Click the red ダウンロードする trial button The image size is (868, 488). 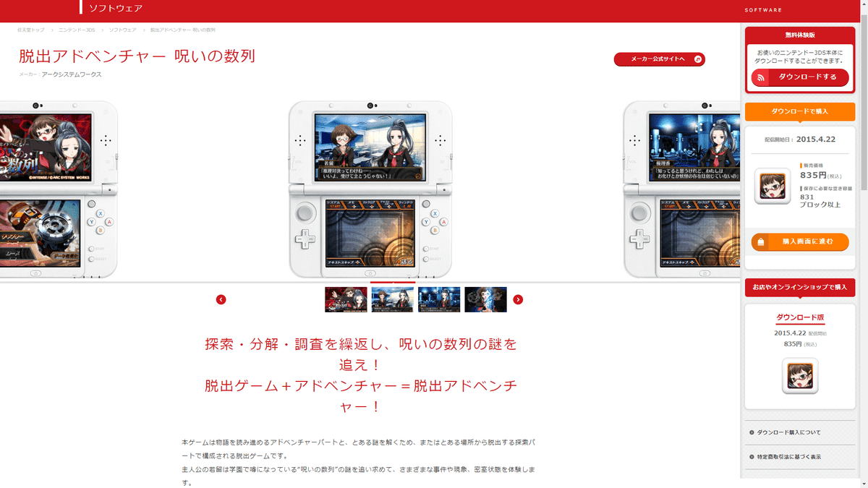[799, 77]
